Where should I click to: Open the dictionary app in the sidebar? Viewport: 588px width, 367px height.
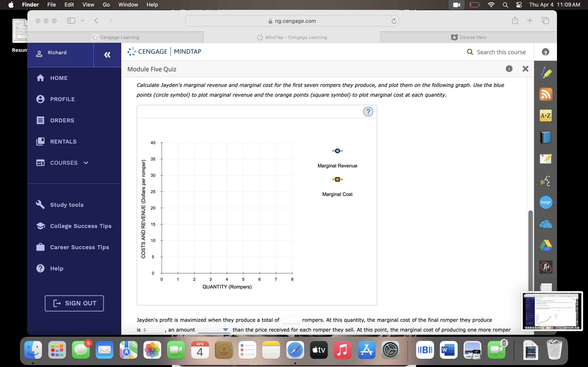pos(546,137)
